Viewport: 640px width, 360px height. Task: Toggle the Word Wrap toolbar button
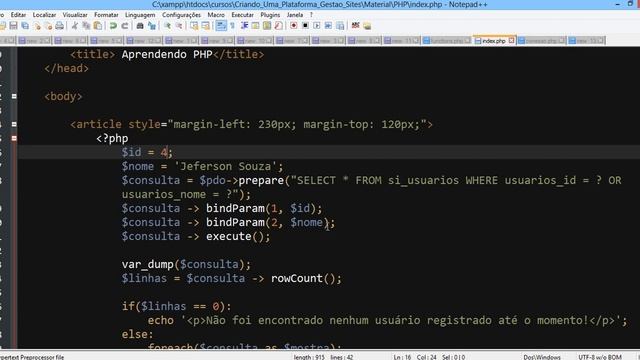(221, 26)
